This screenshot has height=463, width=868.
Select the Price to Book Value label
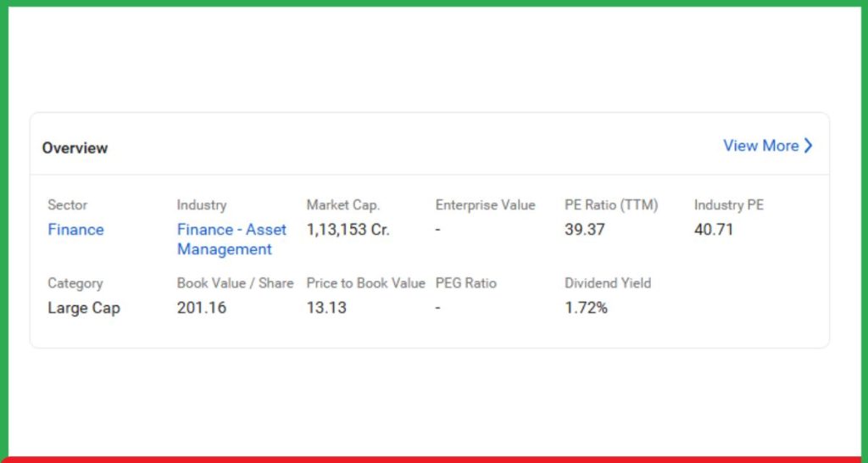tap(365, 283)
